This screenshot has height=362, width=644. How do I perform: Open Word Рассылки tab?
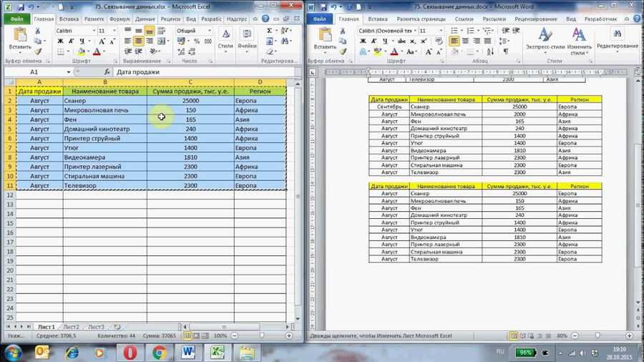click(x=494, y=19)
